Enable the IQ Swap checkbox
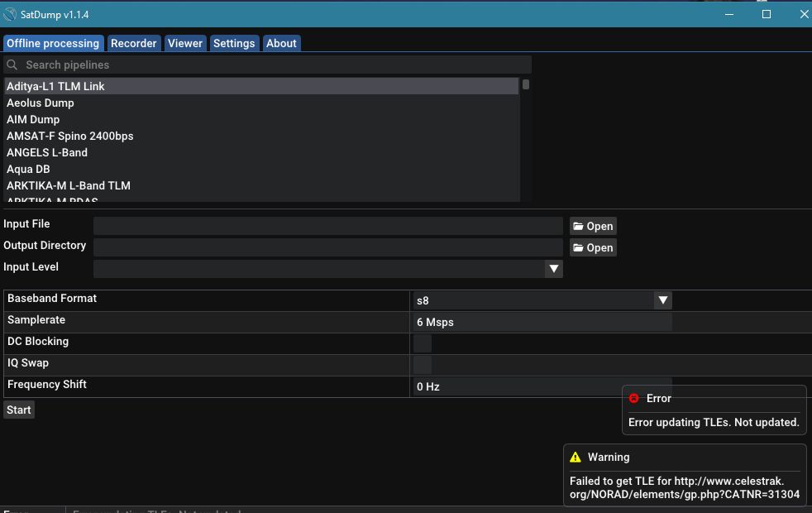 coord(422,365)
